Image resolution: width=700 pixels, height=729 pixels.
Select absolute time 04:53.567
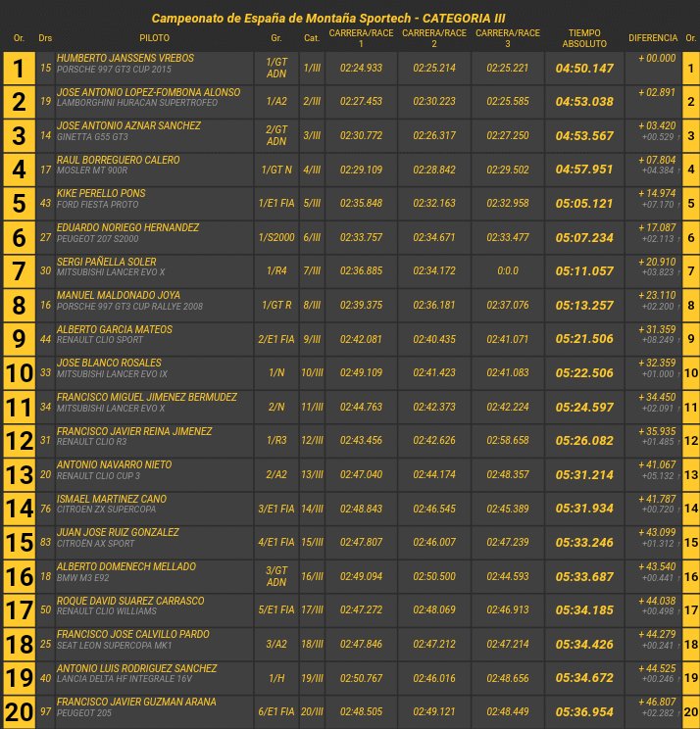click(x=584, y=136)
